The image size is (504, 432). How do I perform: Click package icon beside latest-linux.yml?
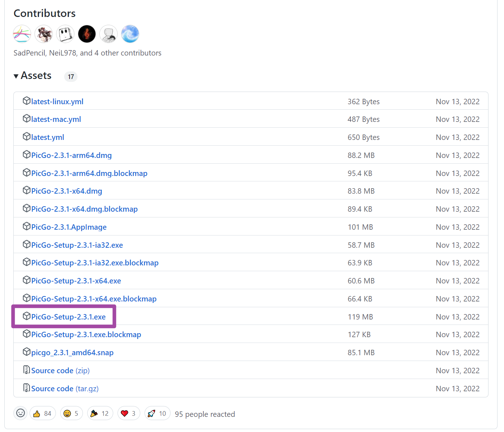[26, 101]
